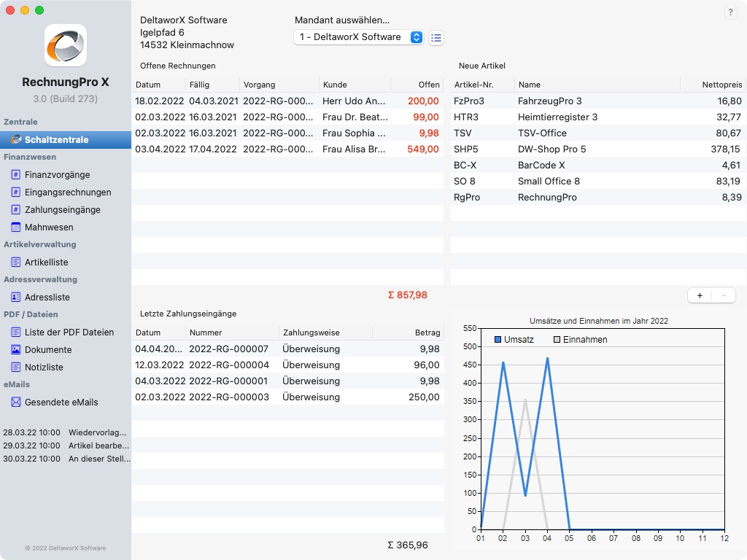
Task: Click the help question mark button
Action: 730,13
